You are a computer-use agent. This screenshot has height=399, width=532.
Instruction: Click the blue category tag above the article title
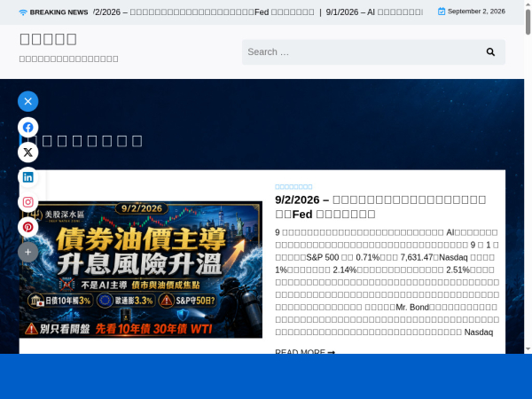pyautogui.click(x=293, y=186)
